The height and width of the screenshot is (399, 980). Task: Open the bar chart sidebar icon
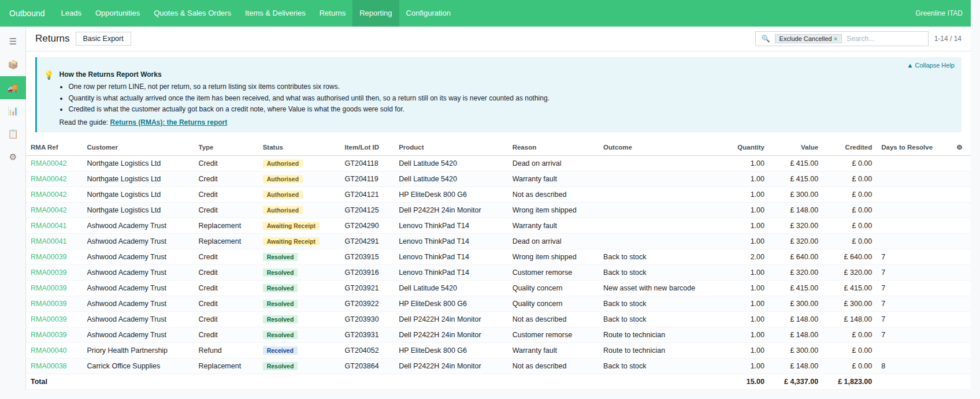coord(13,111)
